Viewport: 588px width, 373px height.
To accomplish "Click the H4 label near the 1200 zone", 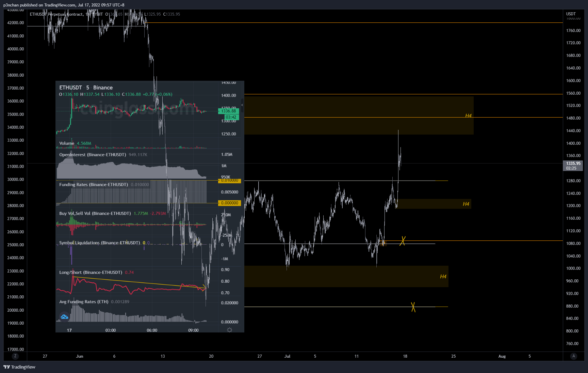I will (x=466, y=204).
